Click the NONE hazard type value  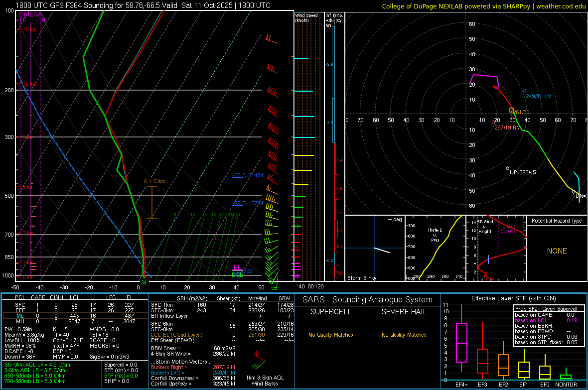[x=557, y=251]
